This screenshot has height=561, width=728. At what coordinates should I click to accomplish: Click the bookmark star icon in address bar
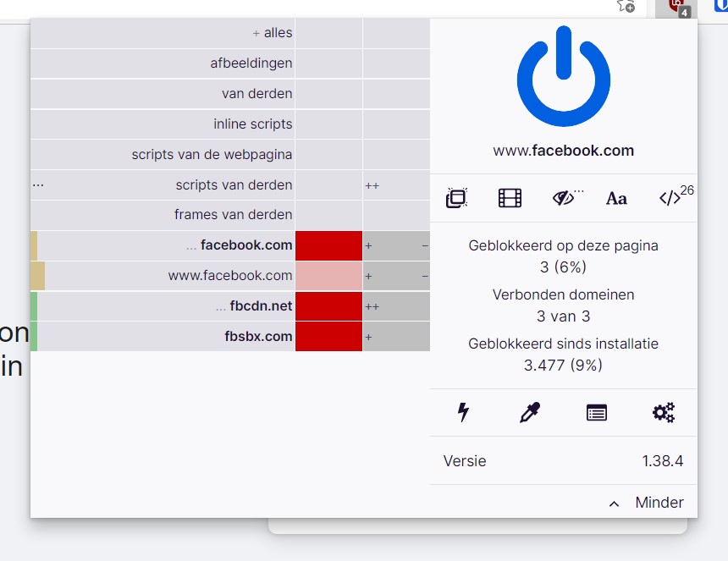point(625,6)
